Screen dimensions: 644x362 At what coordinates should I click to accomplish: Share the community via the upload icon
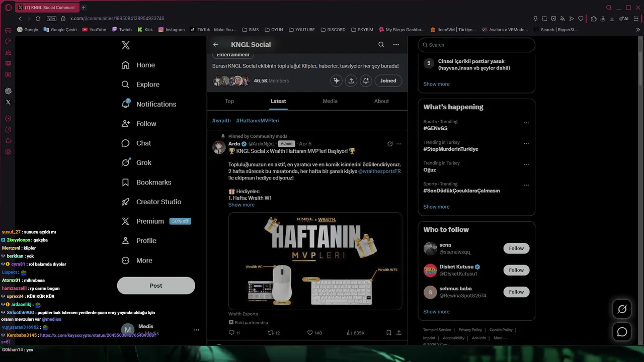[351, 80]
